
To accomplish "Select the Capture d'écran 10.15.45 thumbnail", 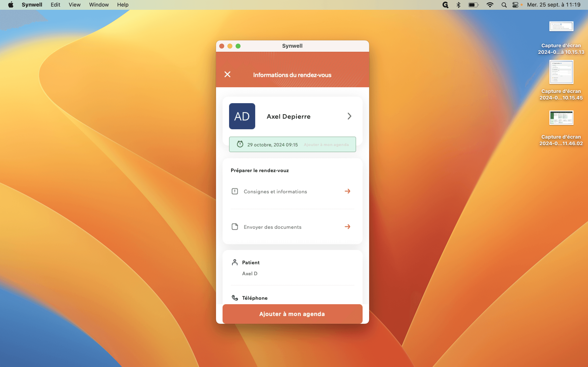I will 561,72.
